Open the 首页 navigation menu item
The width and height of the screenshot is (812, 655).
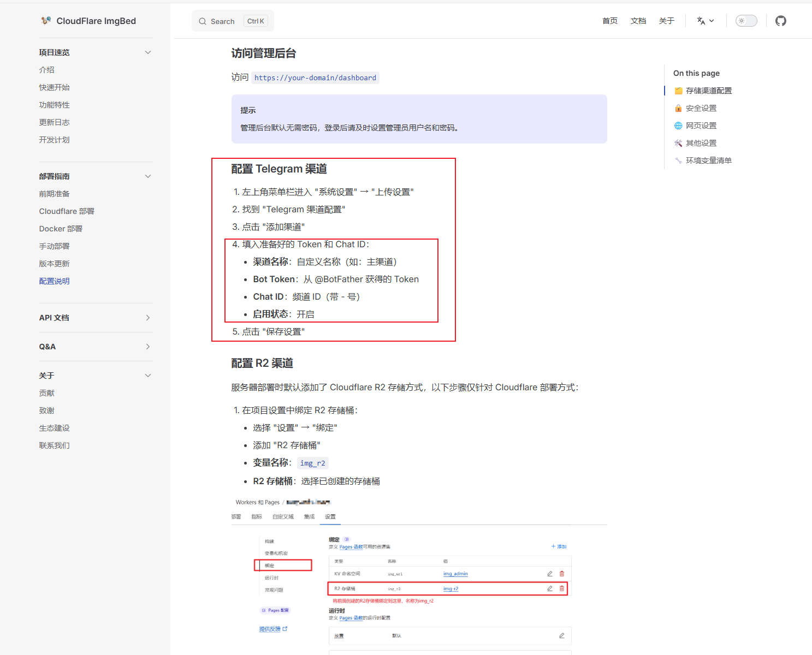point(610,21)
